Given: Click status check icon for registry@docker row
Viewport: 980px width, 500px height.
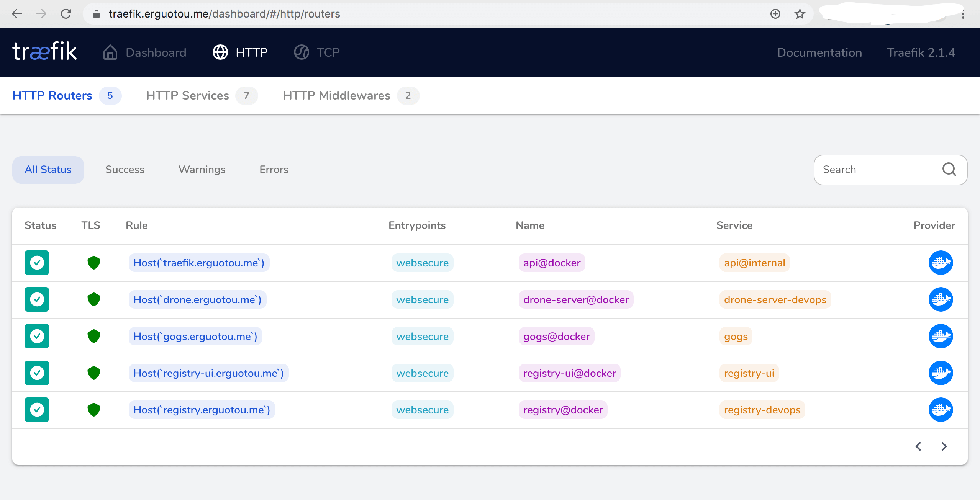Looking at the screenshot, I should (x=37, y=410).
